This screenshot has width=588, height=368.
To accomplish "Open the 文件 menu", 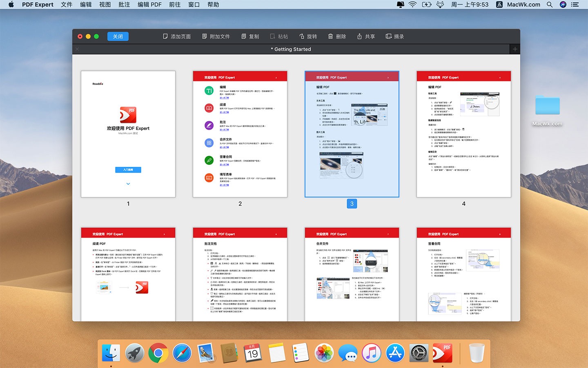I will tap(67, 4).
